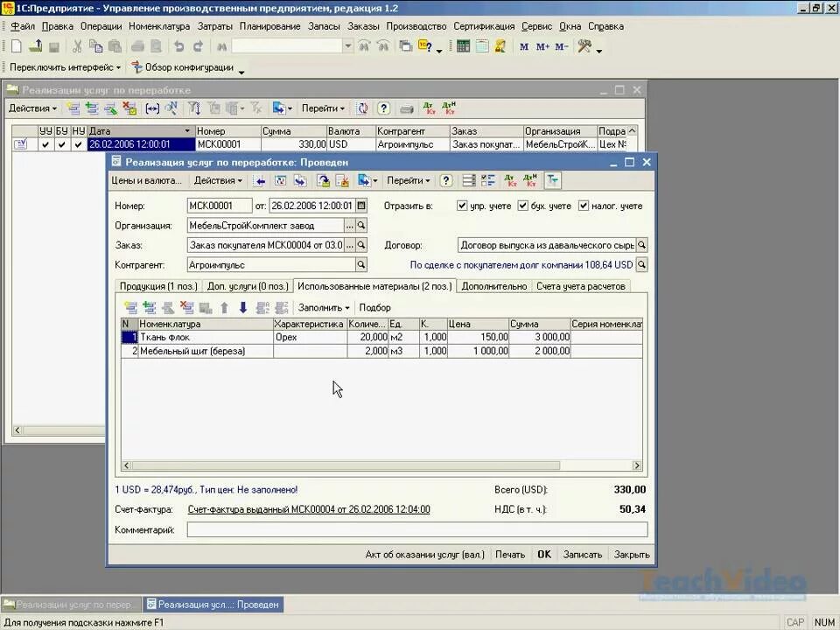Switch to Счета учета расчетов tab
Screen dimensions: 840x630
click(x=581, y=287)
